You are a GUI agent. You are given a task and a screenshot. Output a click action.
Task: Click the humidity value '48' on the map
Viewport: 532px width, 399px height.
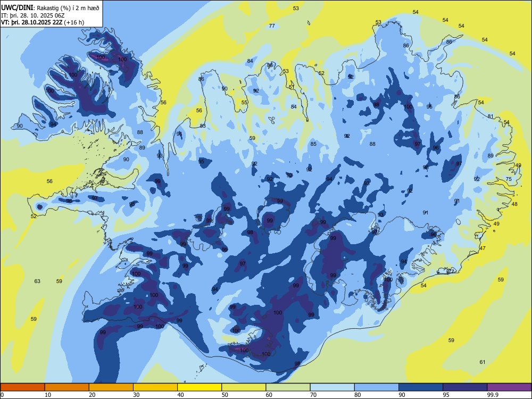pyautogui.click(x=514, y=204)
